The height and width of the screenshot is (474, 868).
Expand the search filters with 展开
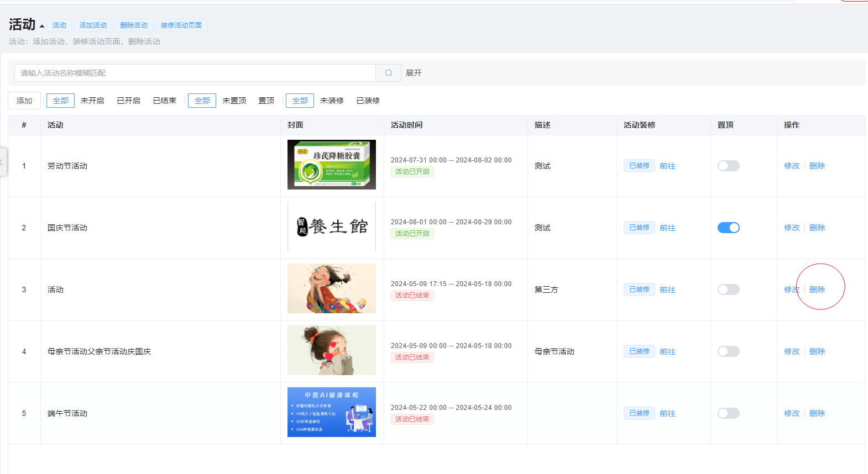click(x=414, y=73)
